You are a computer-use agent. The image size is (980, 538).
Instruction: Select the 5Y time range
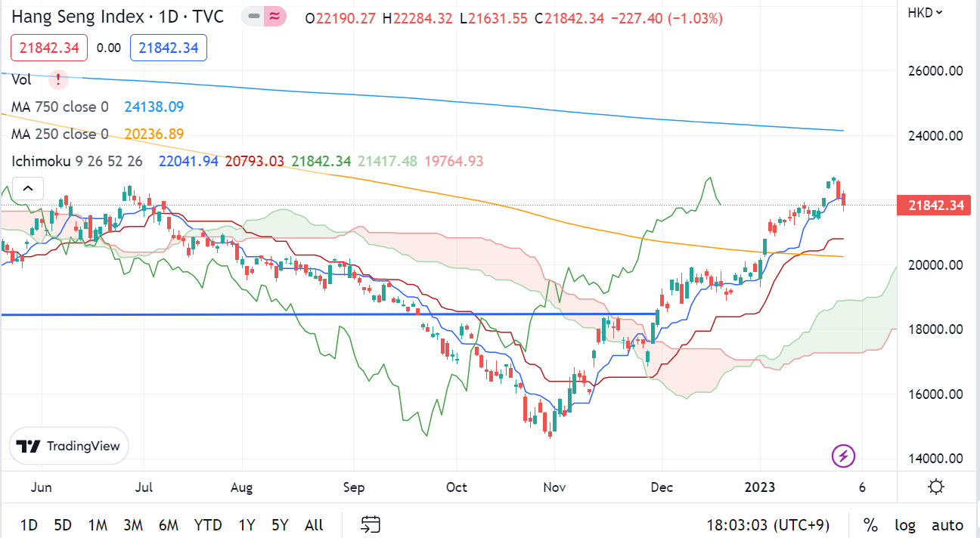pyautogui.click(x=280, y=525)
